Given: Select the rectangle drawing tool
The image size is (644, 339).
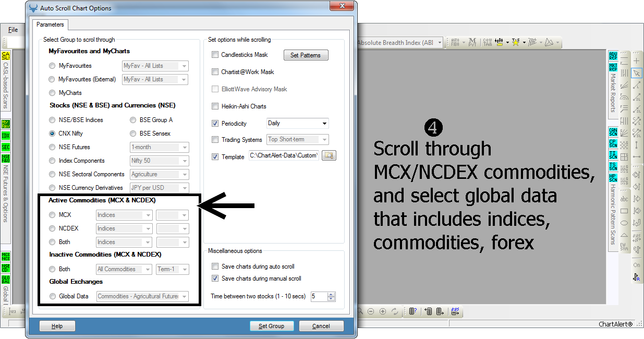Looking at the screenshot, I should pyautogui.click(x=624, y=211).
